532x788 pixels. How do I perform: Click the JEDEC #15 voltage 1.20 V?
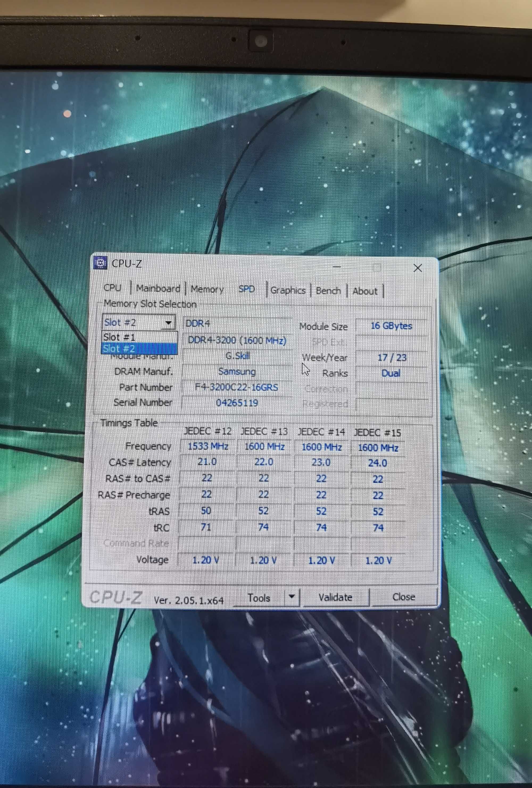coord(378,561)
